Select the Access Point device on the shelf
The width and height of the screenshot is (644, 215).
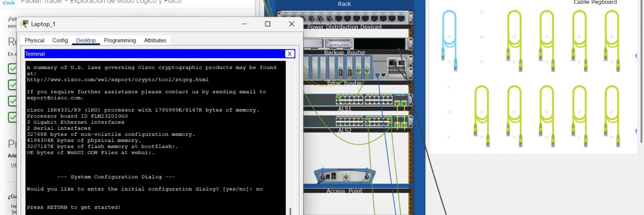(345, 176)
